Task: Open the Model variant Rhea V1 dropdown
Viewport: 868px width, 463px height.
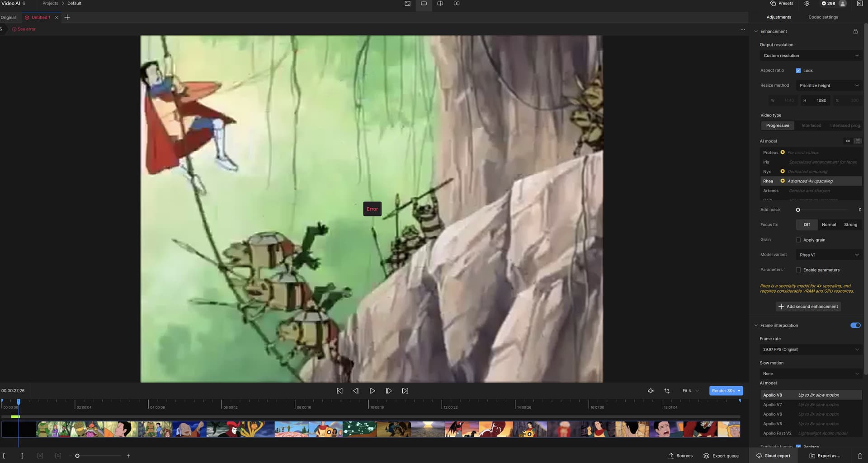Action: (829, 255)
